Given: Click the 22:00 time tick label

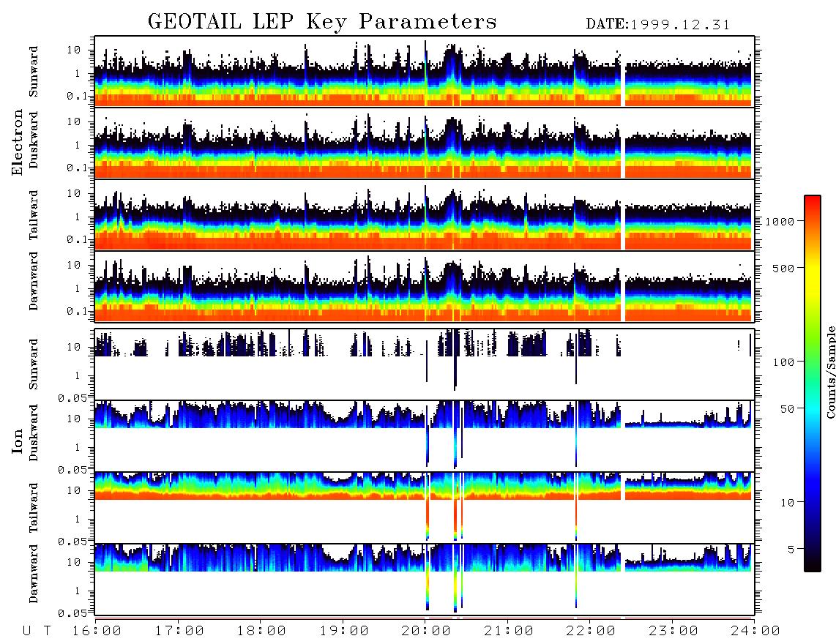Looking at the screenshot, I should click(x=591, y=632).
